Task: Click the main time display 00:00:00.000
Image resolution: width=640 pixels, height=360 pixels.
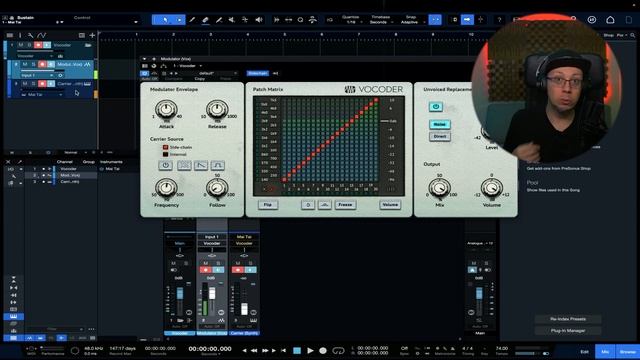Action: (210, 349)
